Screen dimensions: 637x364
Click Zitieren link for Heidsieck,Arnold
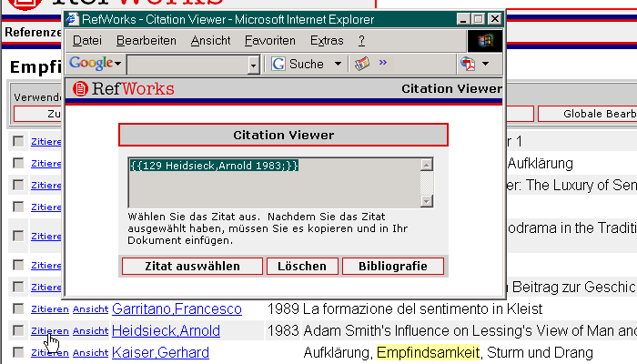(x=49, y=331)
